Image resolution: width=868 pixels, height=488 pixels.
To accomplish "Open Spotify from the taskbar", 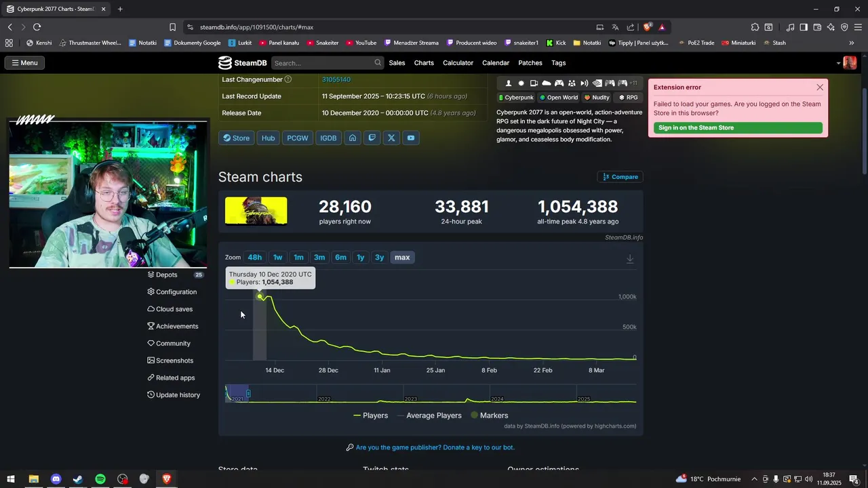I will (100, 479).
